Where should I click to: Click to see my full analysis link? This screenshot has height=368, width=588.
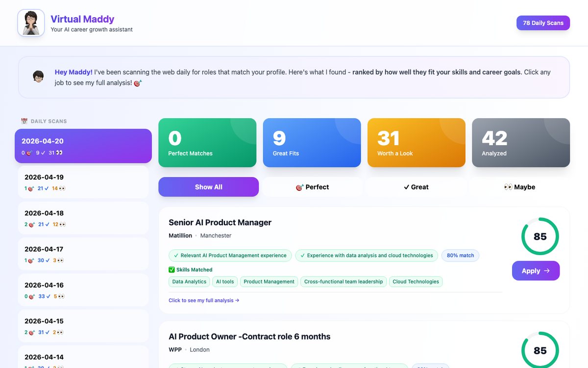click(x=204, y=300)
